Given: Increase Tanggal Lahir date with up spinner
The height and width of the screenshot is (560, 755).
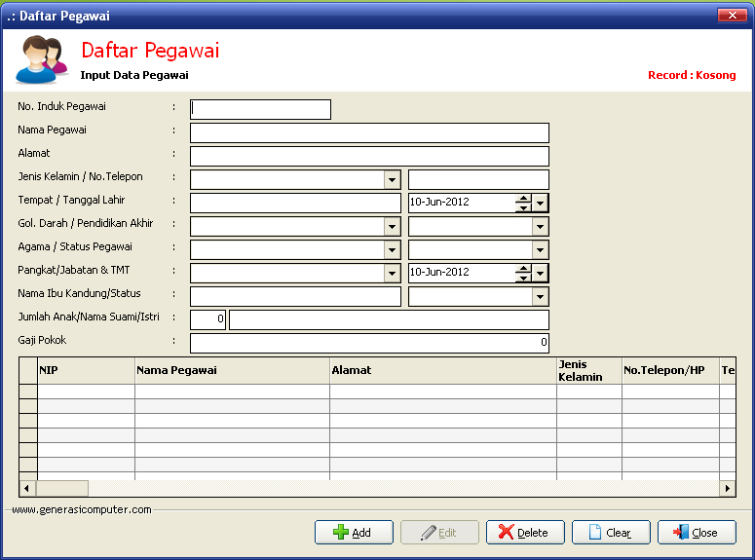Looking at the screenshot, I should [523, 199].
